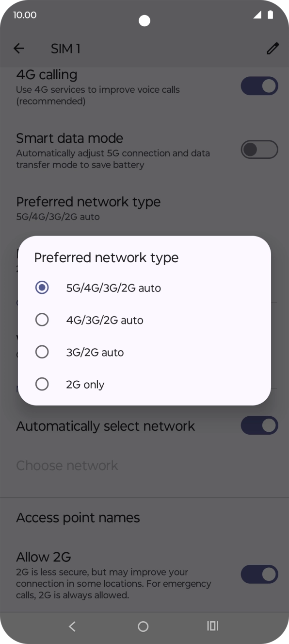Viewport: 289px width, 644px height.
Task: Tap the SIM 1 title
Action: pyautogui.click(x=65, y=48)
